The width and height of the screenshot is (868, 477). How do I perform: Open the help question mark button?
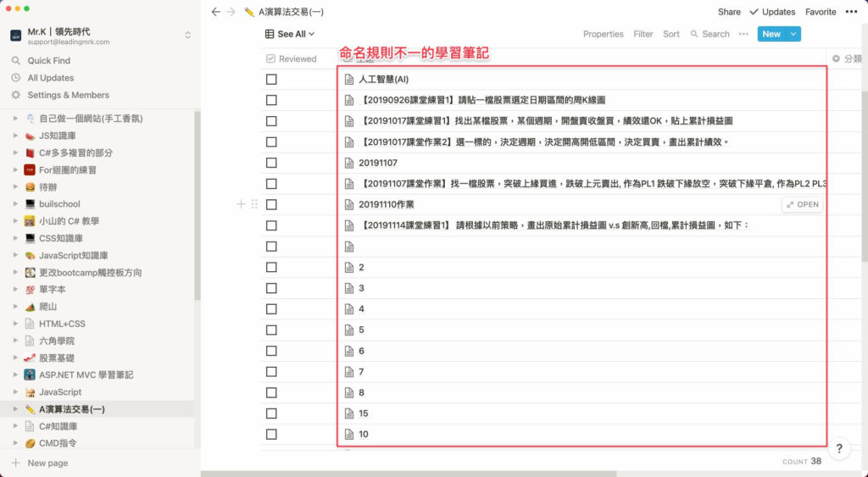tap(839, 448)
